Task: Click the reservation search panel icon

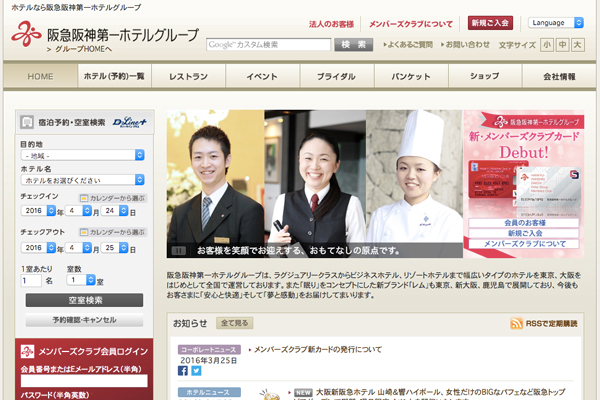Action: pyautogui.click(x=27, y=122)
